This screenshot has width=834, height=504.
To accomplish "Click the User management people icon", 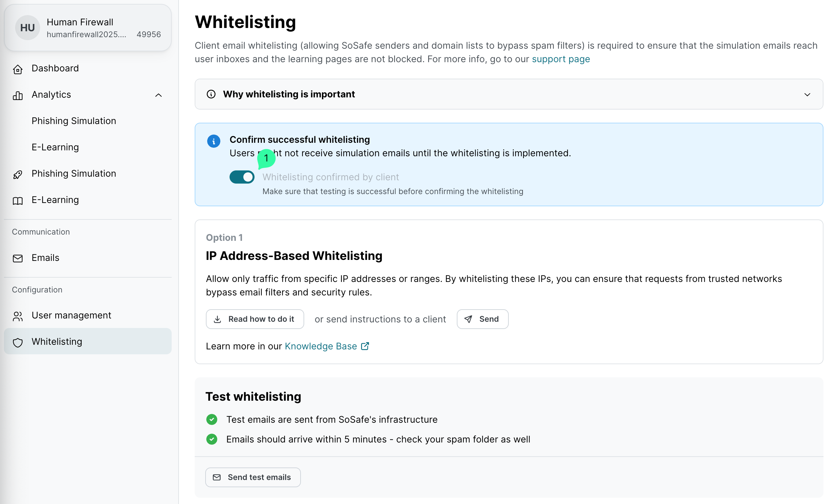I will tap(18, 316).
